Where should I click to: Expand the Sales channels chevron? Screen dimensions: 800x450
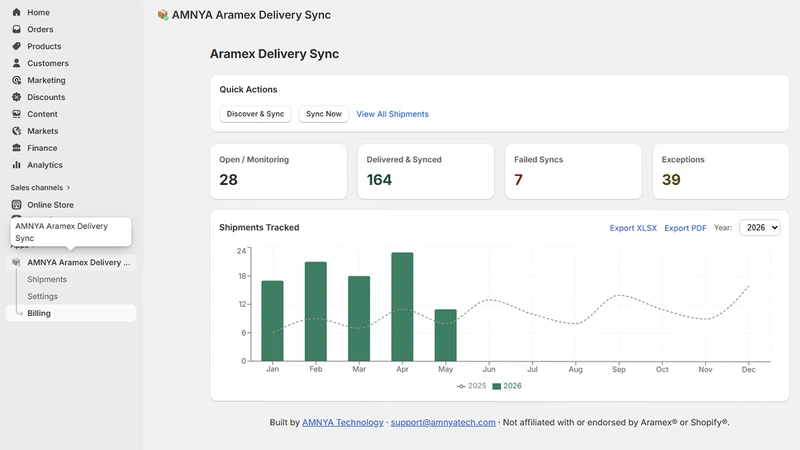[68, 188]
